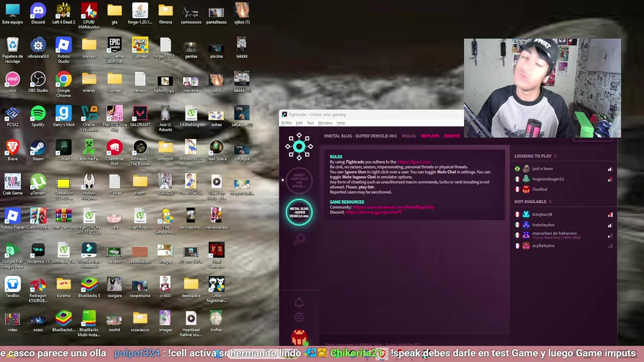This screenshot has width=644, height=362.
Task: Select user treintaydos
Action: click(x=543, y=225)
